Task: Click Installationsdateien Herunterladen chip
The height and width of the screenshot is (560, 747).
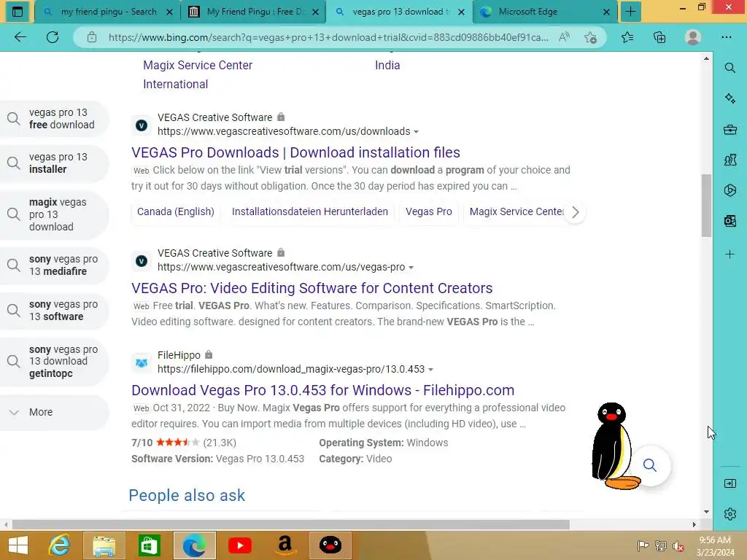Action: [x=309, y=211]
